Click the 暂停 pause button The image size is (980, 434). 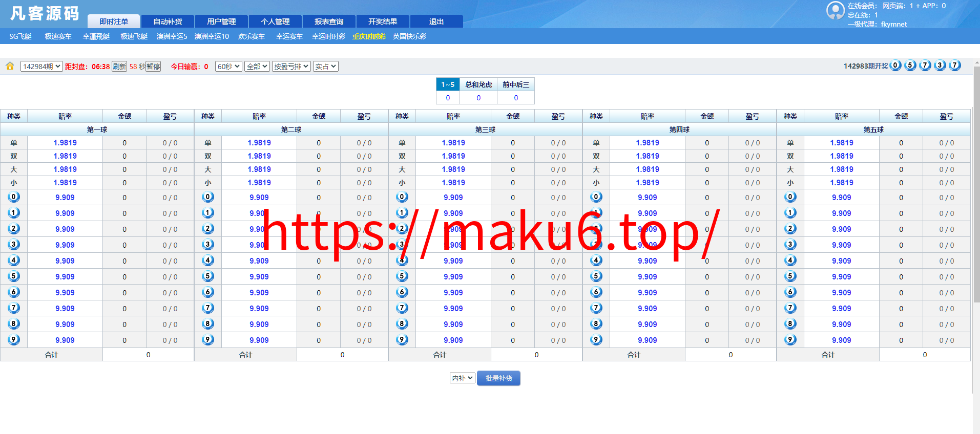pyautogui.click(x=153, y=67)
